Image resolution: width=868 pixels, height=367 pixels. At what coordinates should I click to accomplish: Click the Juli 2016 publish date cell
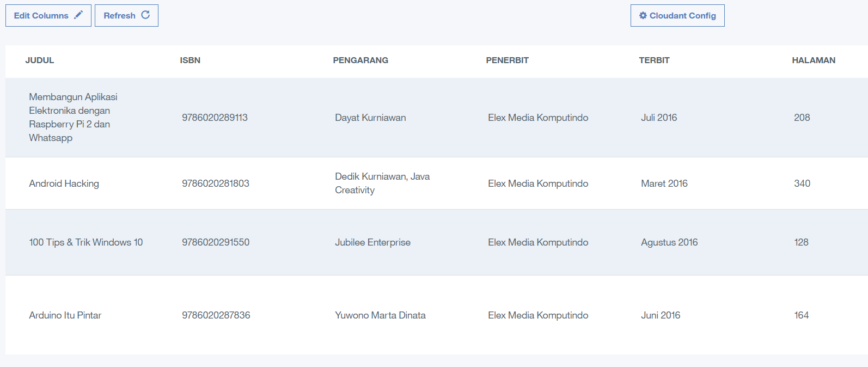tap(659, 118)
